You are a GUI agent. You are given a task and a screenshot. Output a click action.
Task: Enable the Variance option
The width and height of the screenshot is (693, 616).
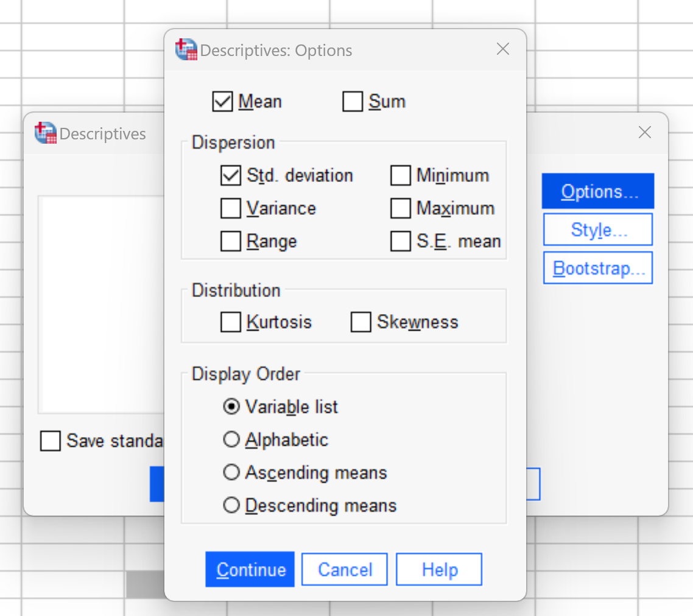230,208
